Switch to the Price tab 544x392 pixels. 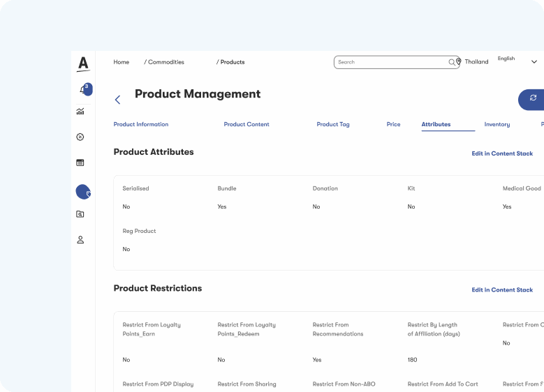[393, 124]
